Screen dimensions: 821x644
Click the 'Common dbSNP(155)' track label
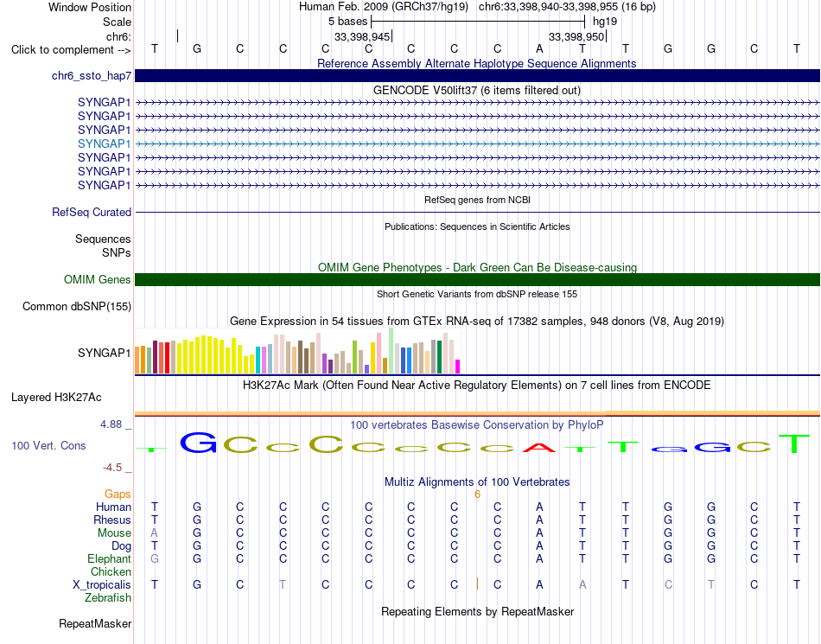76,306
